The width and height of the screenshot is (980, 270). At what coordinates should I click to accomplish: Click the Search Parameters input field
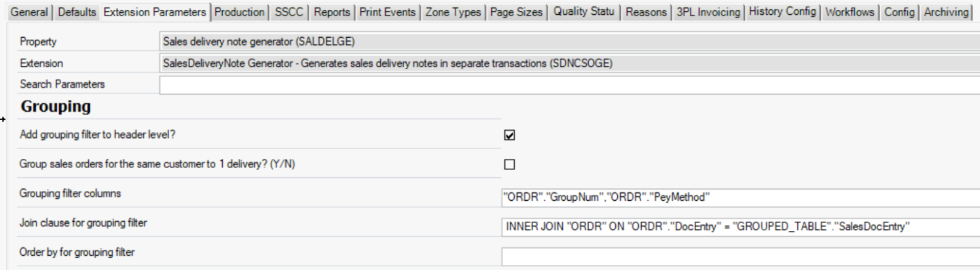pyautogui.click(x=568, y=85)
